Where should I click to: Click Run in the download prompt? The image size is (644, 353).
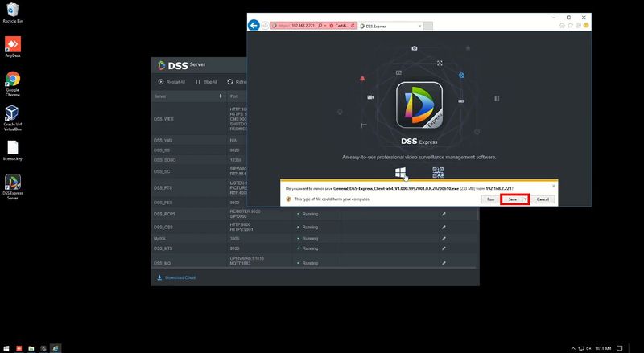pyautogui.click(x=490, y=199)
